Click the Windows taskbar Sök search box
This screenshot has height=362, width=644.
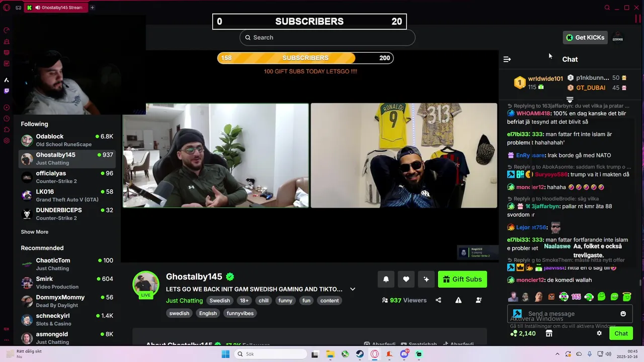(x=271, y=354)
